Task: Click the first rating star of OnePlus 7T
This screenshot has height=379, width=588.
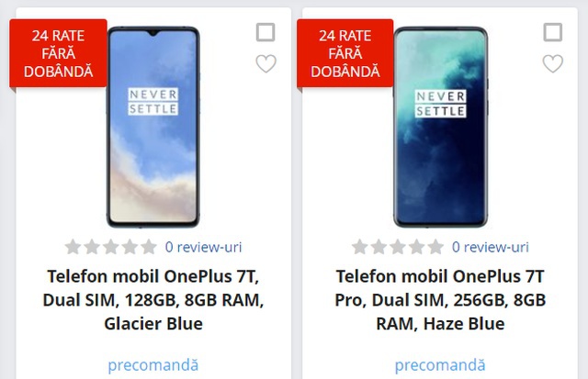Action: (73, 247)
